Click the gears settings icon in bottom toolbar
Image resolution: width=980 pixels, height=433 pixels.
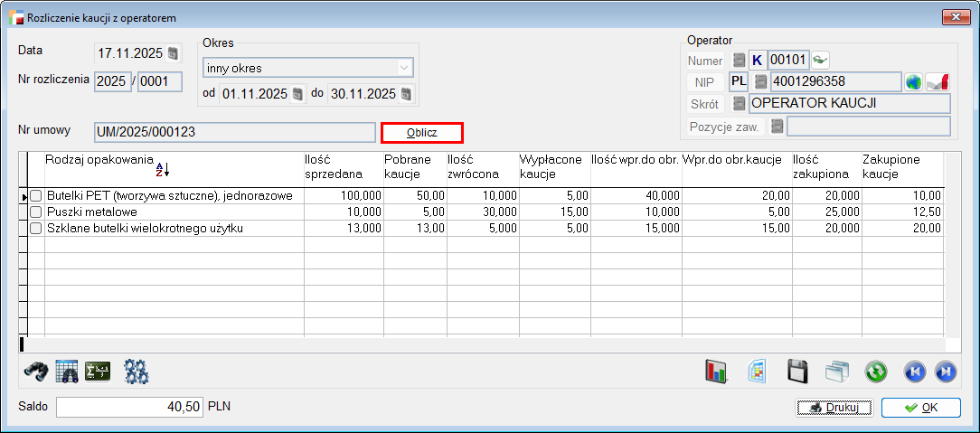tap(137, 371)
